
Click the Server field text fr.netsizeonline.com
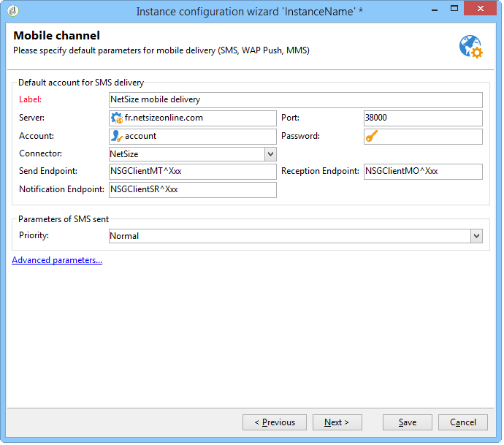pos(164,118)
